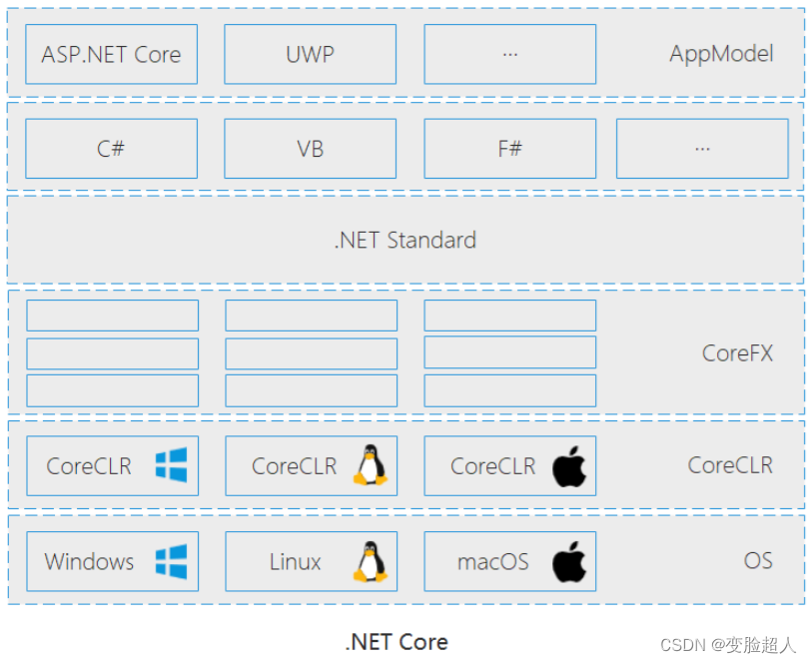Click the Linux penguin in the OS row
The image size is (812, 663).
point(370,561)
